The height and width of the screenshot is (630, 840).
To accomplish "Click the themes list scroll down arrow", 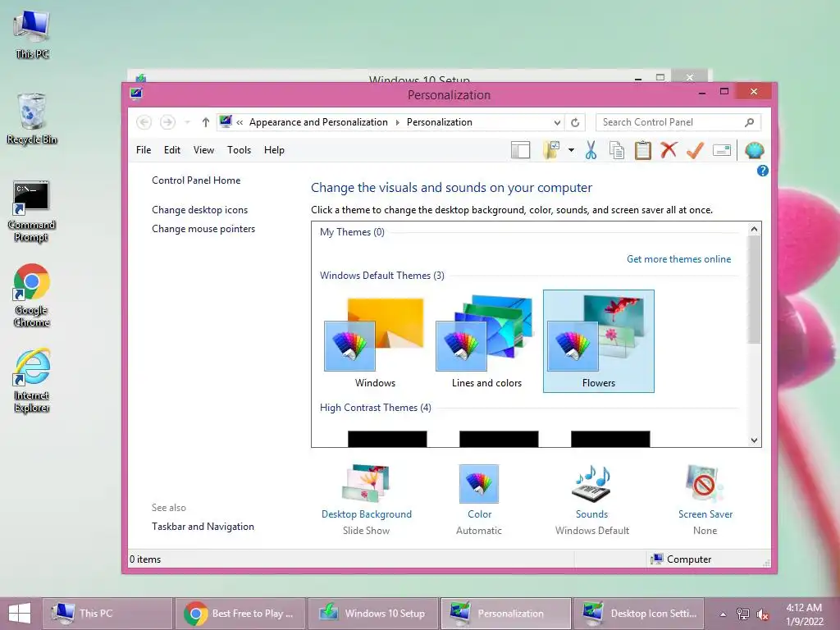I will (755, 441).
